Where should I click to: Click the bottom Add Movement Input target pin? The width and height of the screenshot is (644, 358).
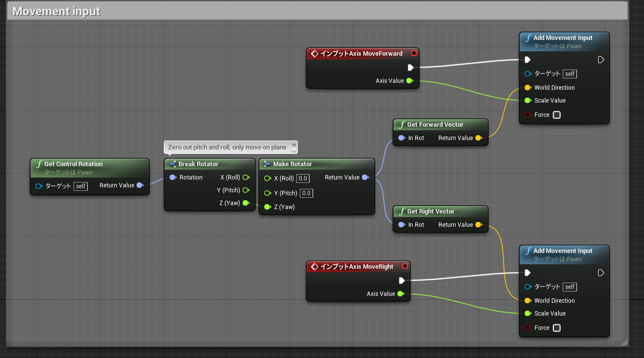tap(528, 286)
